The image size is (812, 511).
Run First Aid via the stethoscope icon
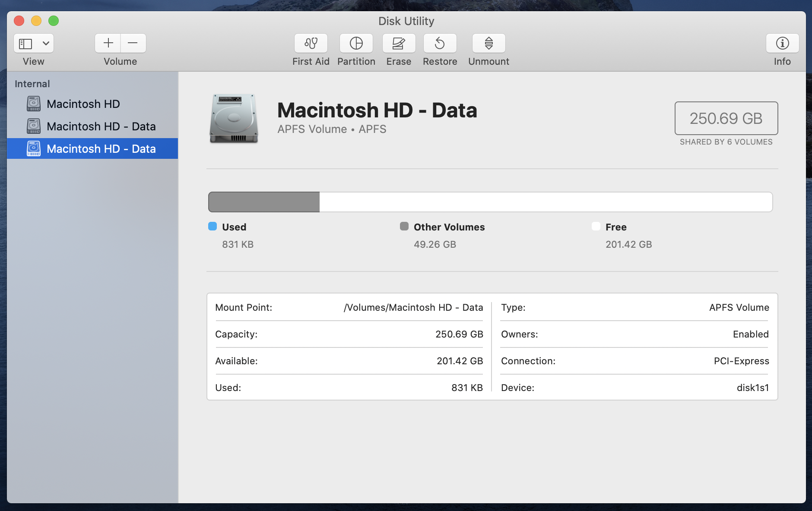(x=311, y=43)
